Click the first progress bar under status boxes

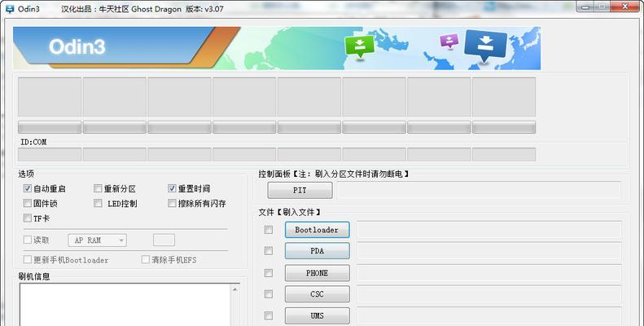[50, 127]
